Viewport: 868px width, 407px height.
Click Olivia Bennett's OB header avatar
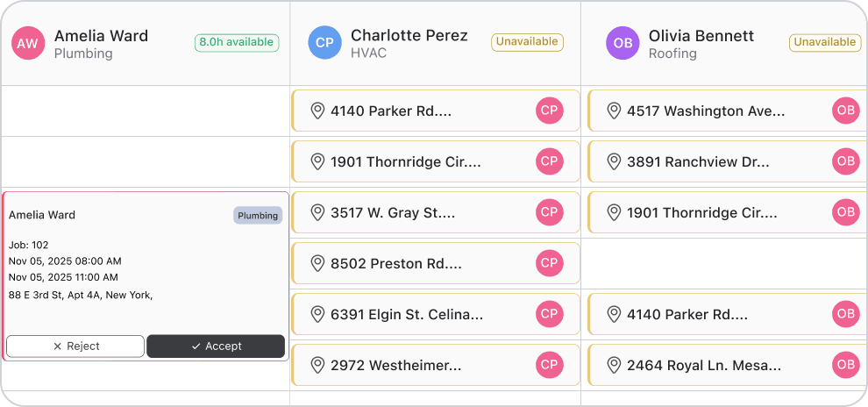coord(623,43)
